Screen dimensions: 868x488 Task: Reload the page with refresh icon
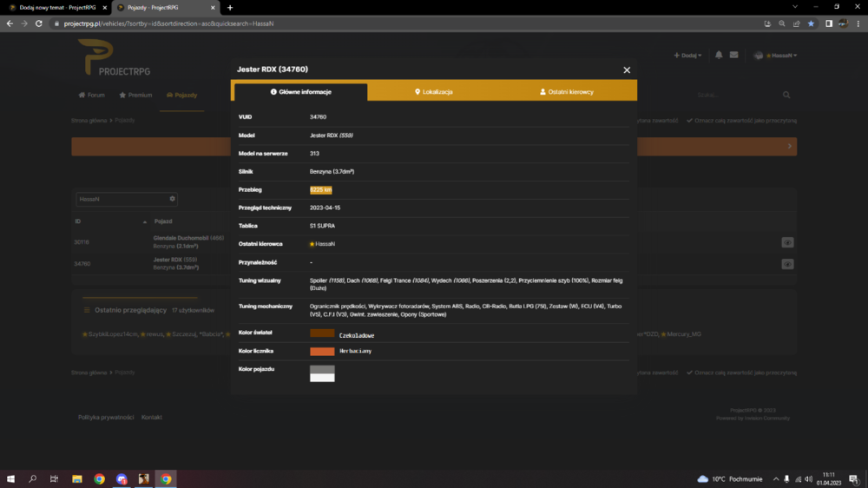(x=39, y=23)
